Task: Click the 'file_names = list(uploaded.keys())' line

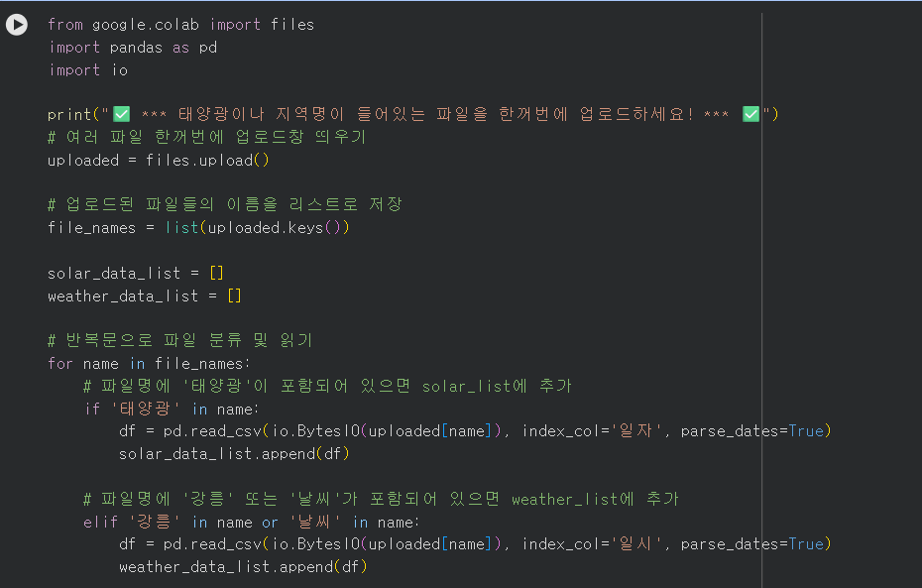Action: pyautogui.click(x=198, y=228)
